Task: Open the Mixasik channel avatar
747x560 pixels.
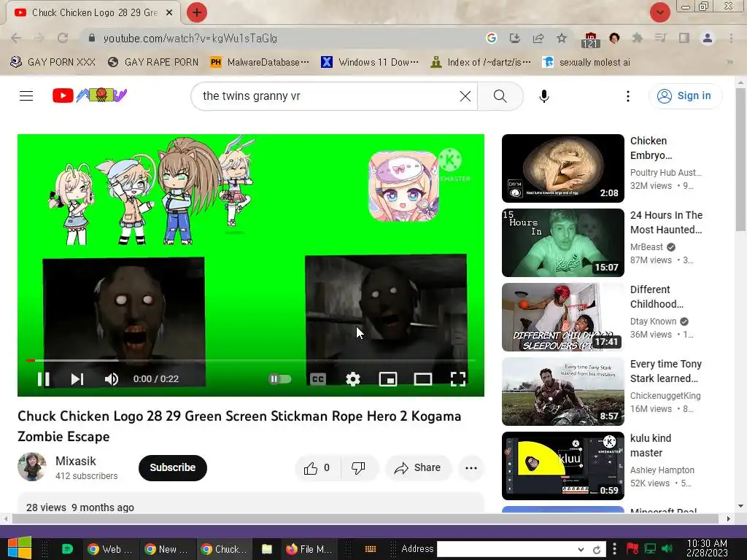Action: tap(32, 467)
